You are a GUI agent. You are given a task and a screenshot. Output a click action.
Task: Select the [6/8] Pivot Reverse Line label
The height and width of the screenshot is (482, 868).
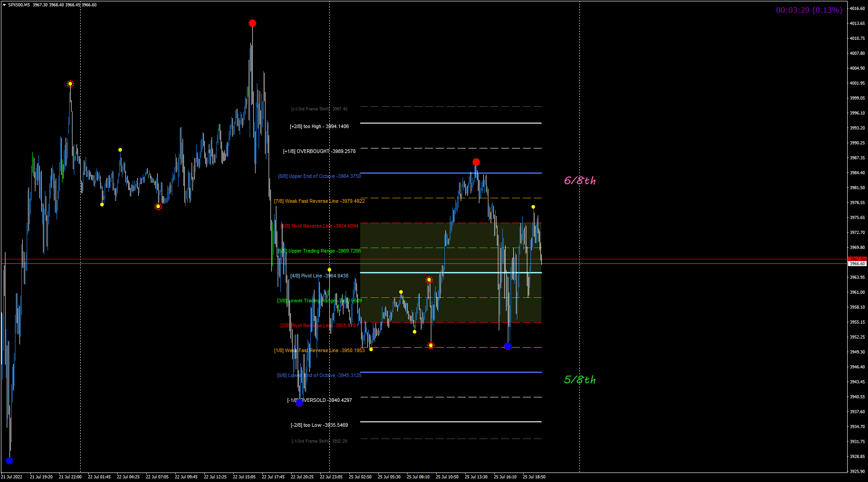[319, 226]
